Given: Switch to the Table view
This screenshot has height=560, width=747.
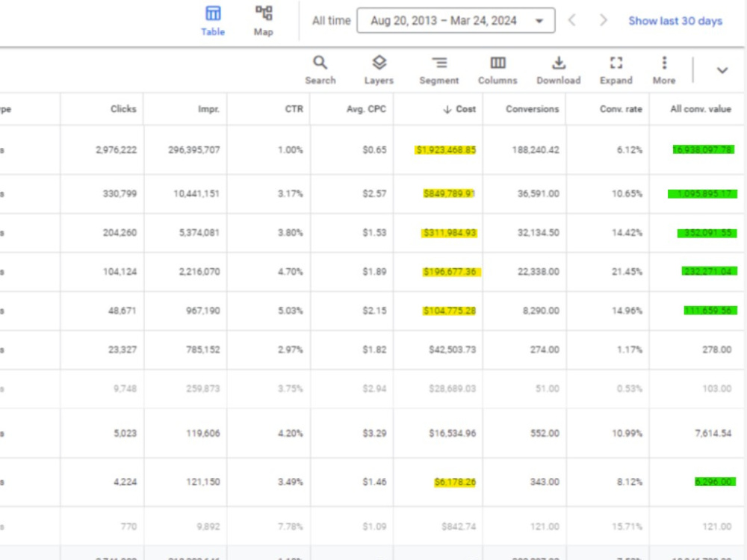Looking at the screenshot, I should pyautogui.click(x=212, y=21).
